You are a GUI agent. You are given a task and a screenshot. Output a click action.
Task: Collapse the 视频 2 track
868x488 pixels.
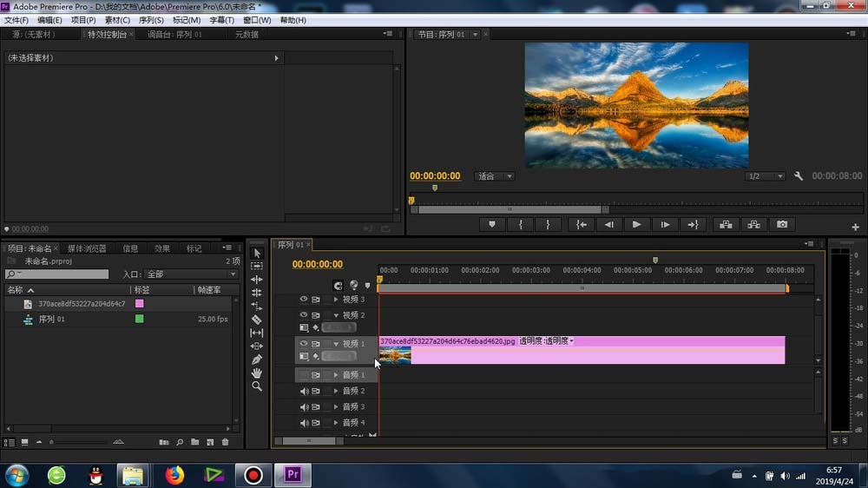(336, 315)
